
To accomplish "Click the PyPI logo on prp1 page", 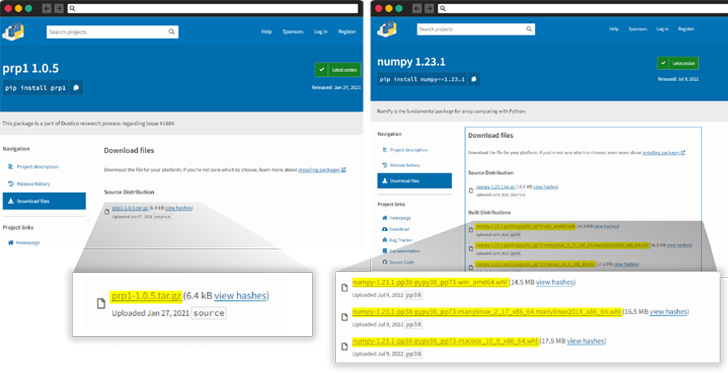I will coord(13,32).
